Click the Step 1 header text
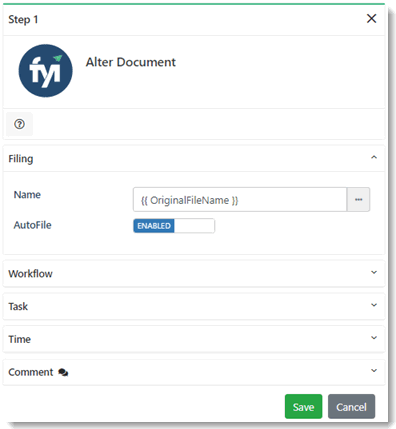This screenshot has height=429, width=396. [23, 19]
